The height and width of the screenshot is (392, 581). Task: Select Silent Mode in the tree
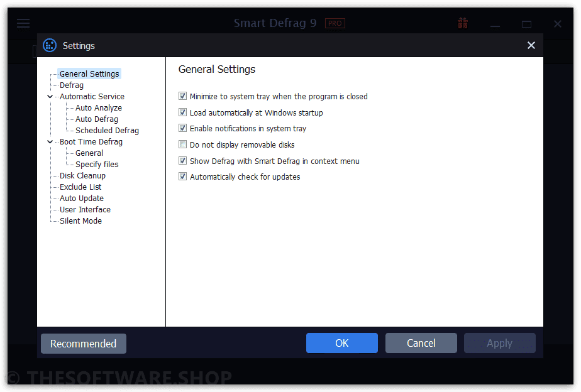pyautogui.click(x=80, y=221)
